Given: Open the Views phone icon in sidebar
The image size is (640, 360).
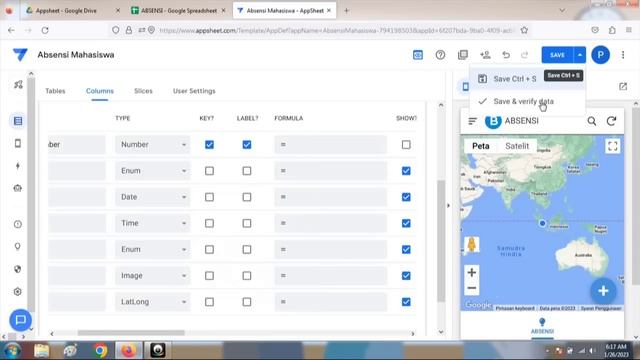Looking at the screenshot, I should click(18, 143).
